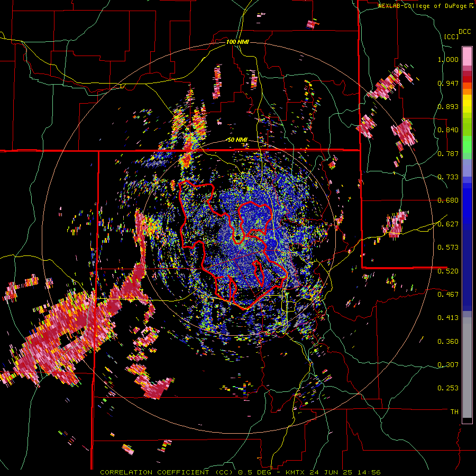Click the TH threshold legend label

coord(454,412)
